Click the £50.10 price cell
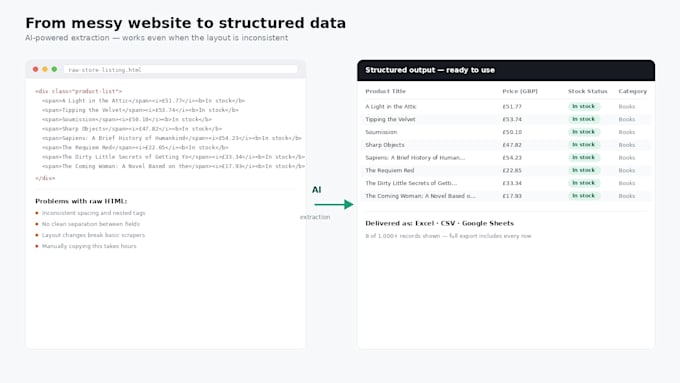680x383 pixels. pos(512,132)
